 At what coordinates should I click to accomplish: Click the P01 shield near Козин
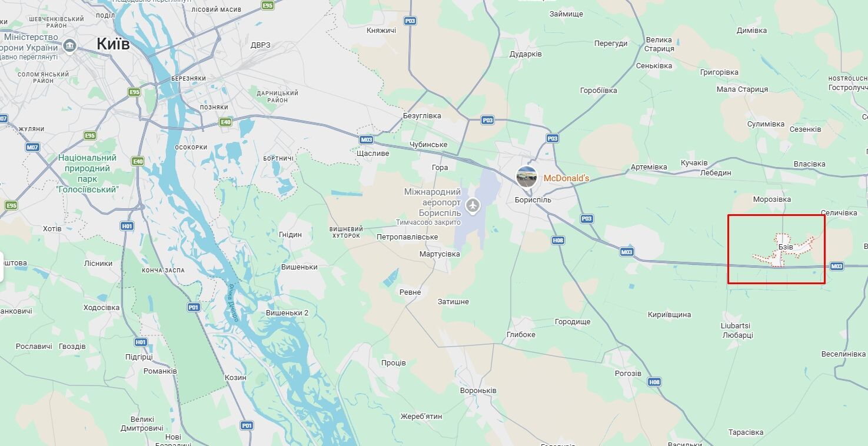point(247,425)
